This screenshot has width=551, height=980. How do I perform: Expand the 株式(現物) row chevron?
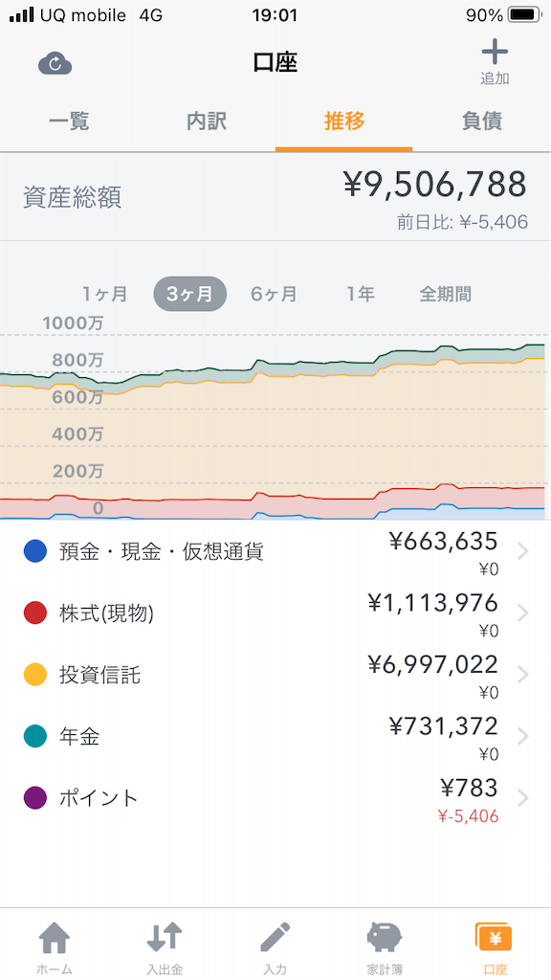[523, 613]
